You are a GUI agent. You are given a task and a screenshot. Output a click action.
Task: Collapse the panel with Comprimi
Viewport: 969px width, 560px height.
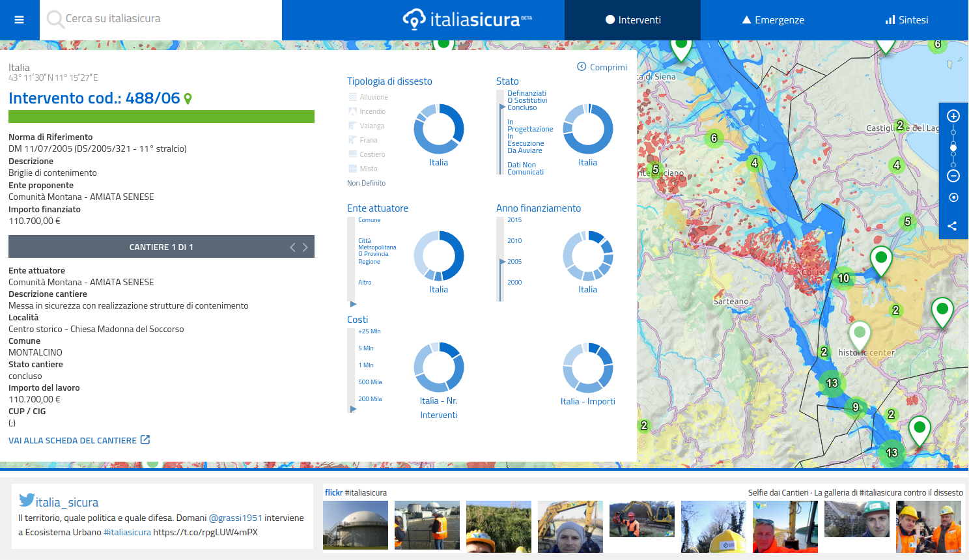click(602, 67)
